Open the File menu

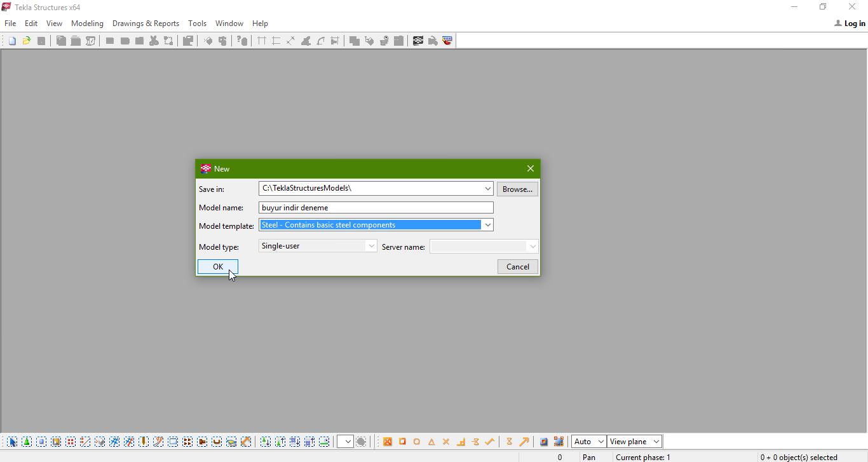[x=10, y=24]
